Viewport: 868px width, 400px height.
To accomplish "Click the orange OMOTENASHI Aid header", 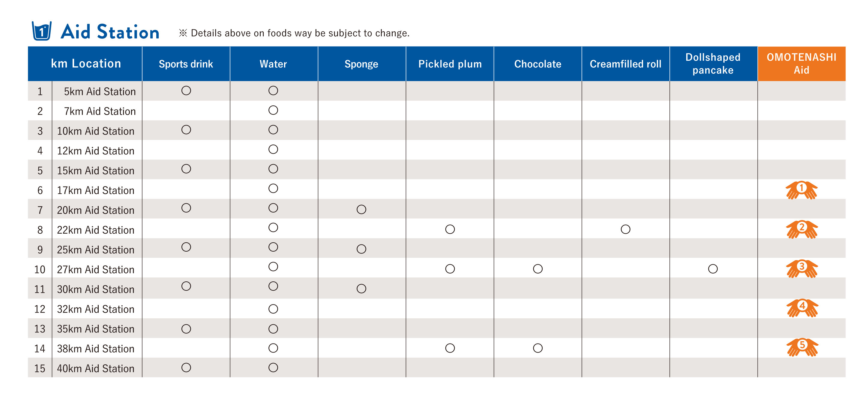I will [x=801, y=64].
